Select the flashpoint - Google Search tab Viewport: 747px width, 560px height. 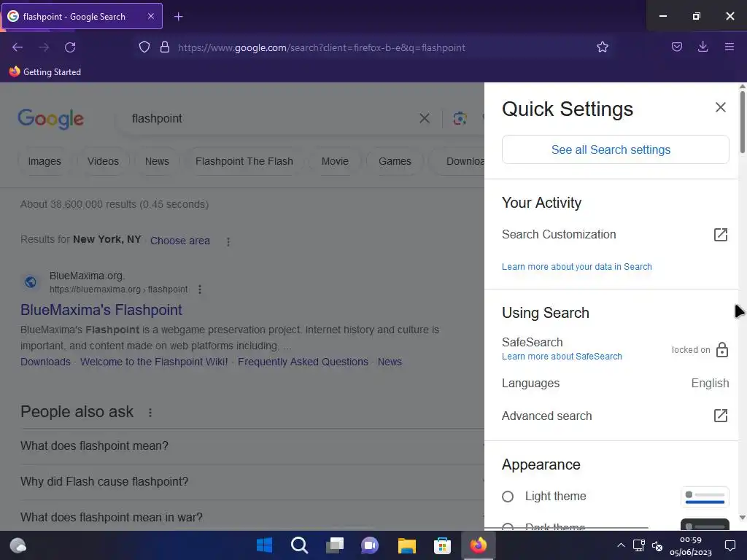pos(82,16)
